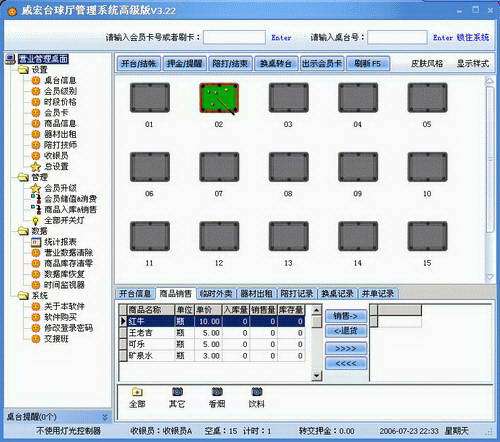This screenshot has height=442, width=500.
Task: Collapse the 数据 folder in tree
Action: (x=23, y=231)
